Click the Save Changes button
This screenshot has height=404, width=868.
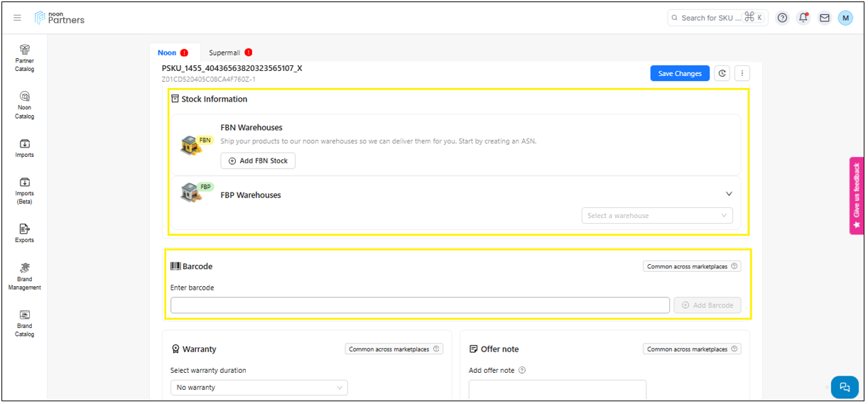[679, 73]
